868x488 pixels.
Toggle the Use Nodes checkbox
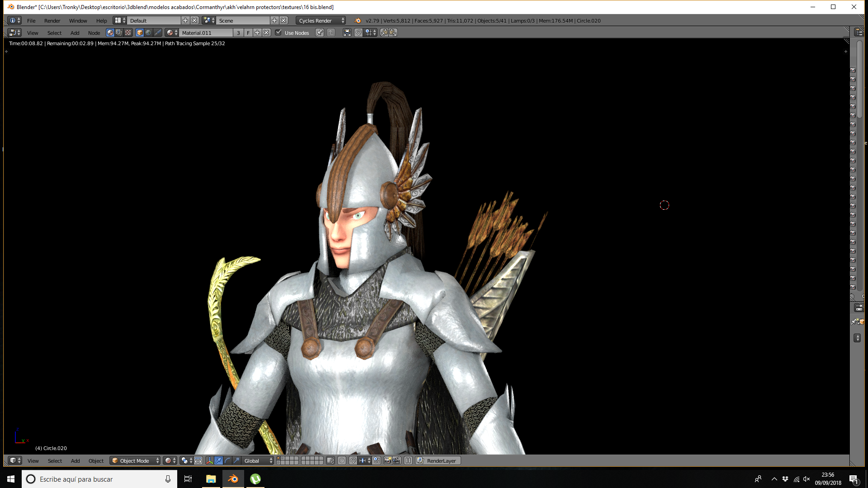point(278,33)
